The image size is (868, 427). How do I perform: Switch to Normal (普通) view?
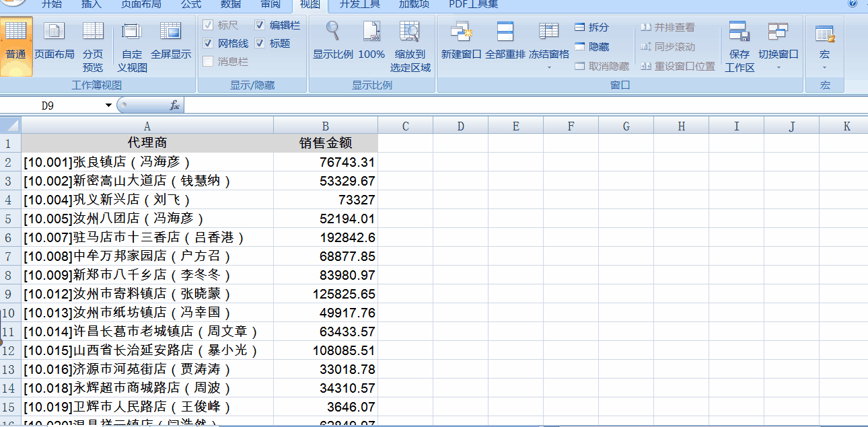[x=15, y=46]
